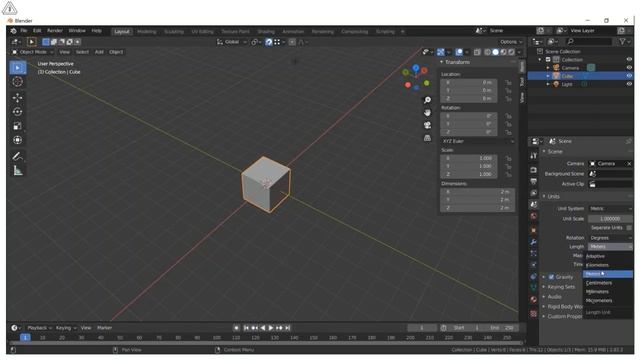This screenshot has width=640, height=360.
Task: Jump to the timeline end frame
Action: 288,328
